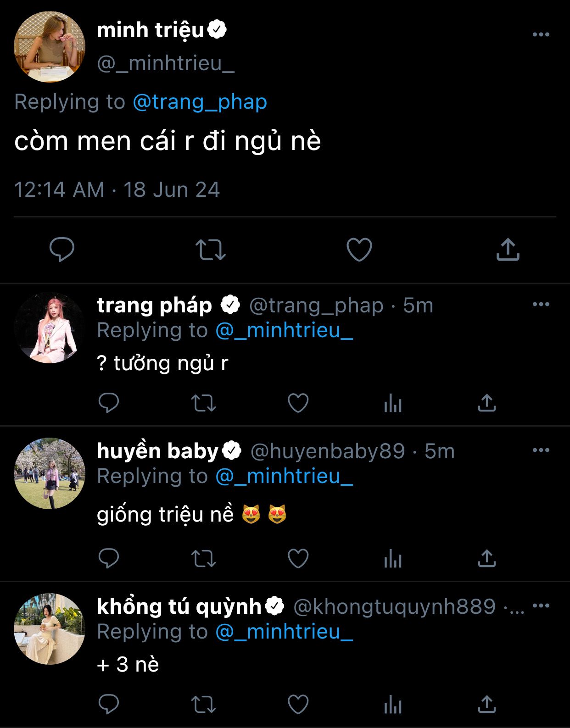Viewport: 570px width, 728px height.
Task: Open more options on trang pháp's reply
Action: pos(541,304)
